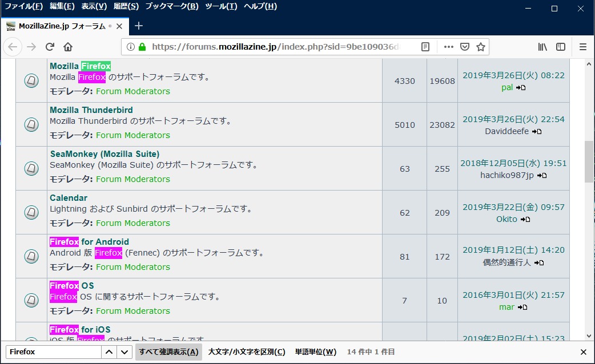Click inside the Firefox find text field
Viewport: 595px width, 364px height.
click(x=54, y=352)
